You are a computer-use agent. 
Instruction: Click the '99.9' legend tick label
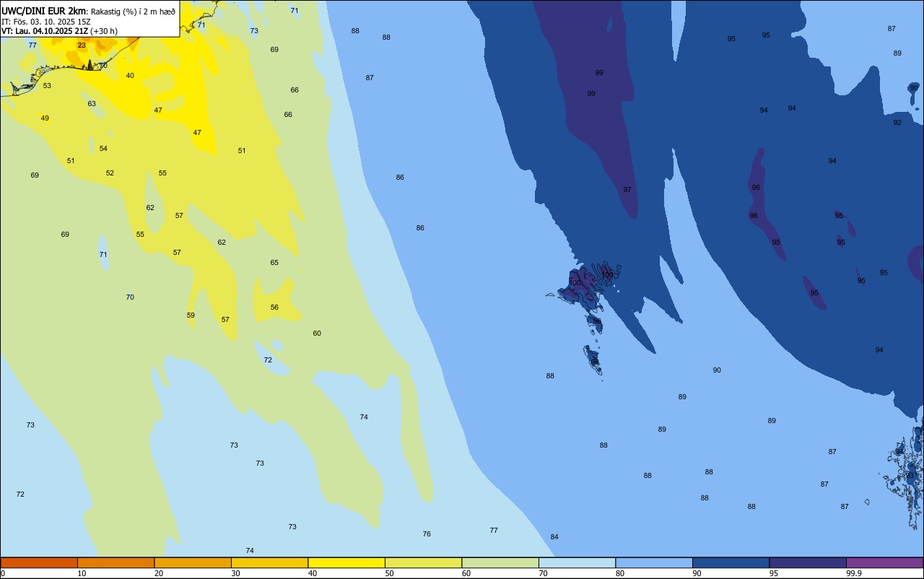click(854, 573)
